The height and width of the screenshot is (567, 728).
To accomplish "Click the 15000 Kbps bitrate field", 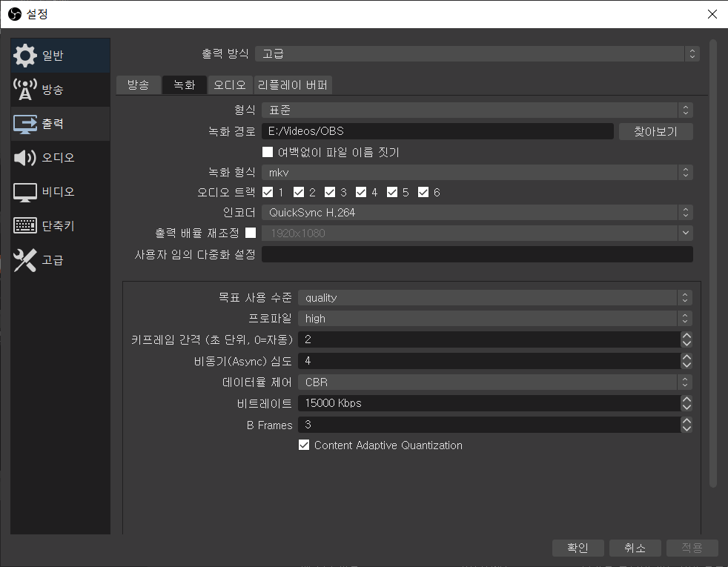I will coord(488,403).
